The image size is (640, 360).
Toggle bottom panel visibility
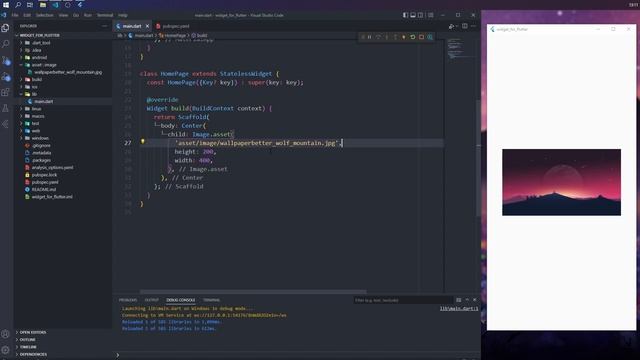[x=413, y=15]
